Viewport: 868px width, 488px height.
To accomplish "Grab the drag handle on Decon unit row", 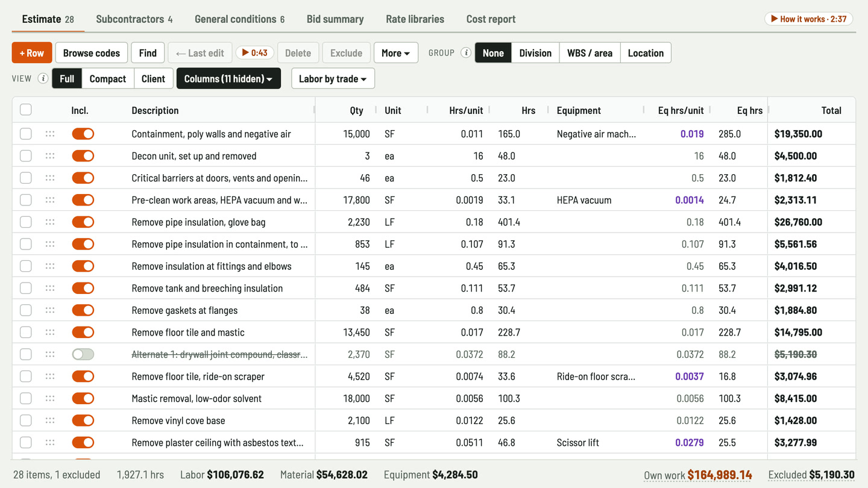I will coord(50,156).
